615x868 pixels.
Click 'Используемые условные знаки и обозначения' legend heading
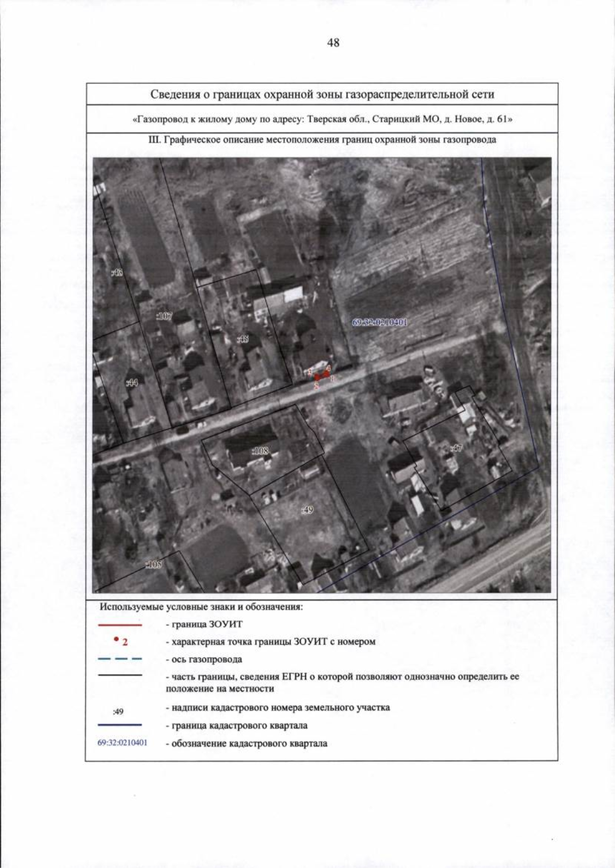[201, 607]
